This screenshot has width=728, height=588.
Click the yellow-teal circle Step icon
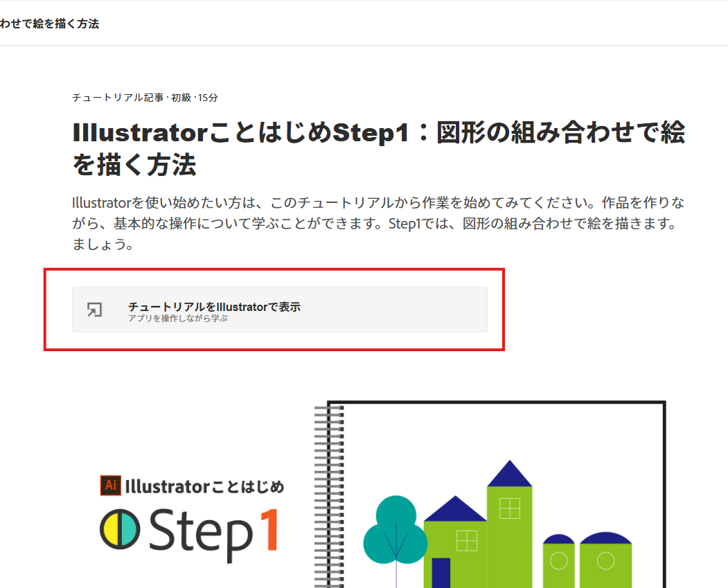pyautogui.click(x=120, y=529)
